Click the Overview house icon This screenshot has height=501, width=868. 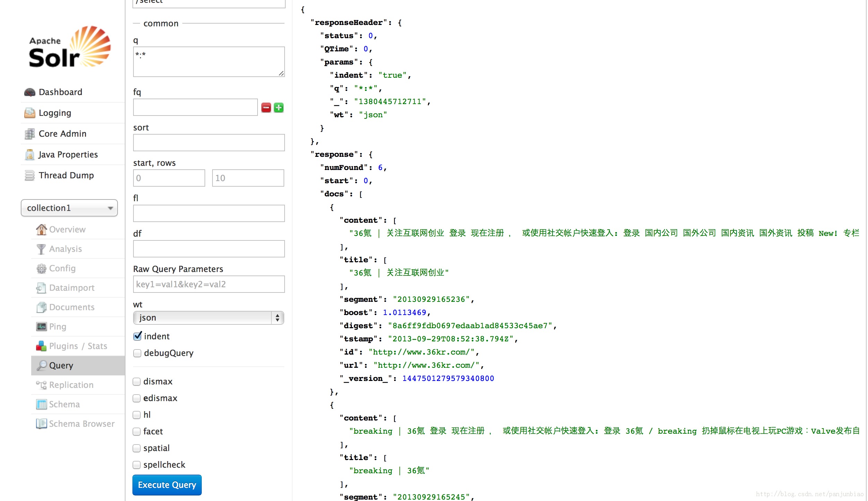tap(41, 229)
